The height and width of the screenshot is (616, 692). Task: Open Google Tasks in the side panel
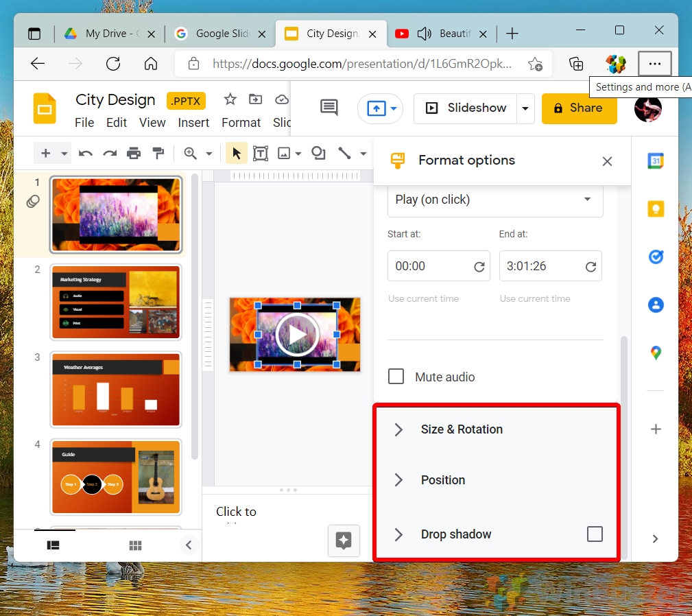(x=656, y=257)
